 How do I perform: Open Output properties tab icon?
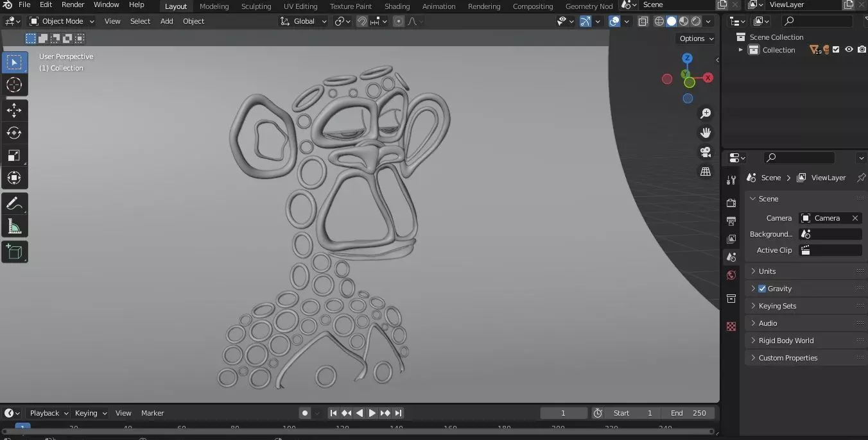click(731, 221)
